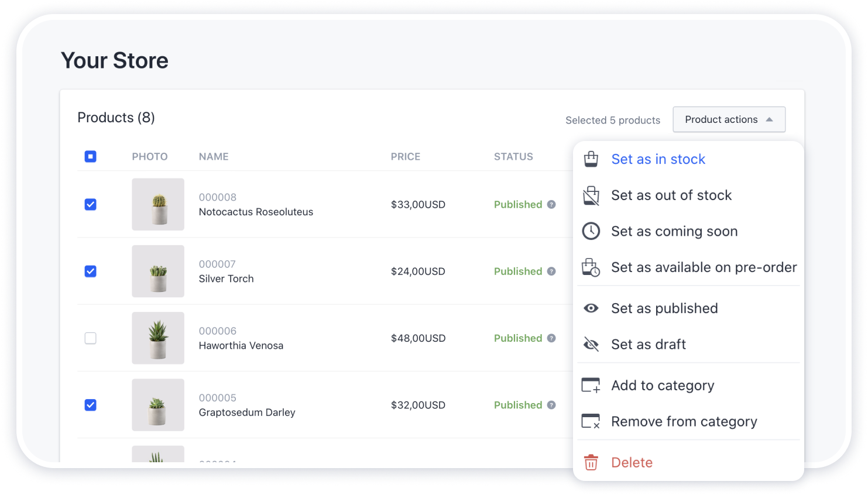Click the Notocactus Roseoluteus product name
Image resolution: width=868 pixels, height=495 pixels.
[x=256, y=212]
